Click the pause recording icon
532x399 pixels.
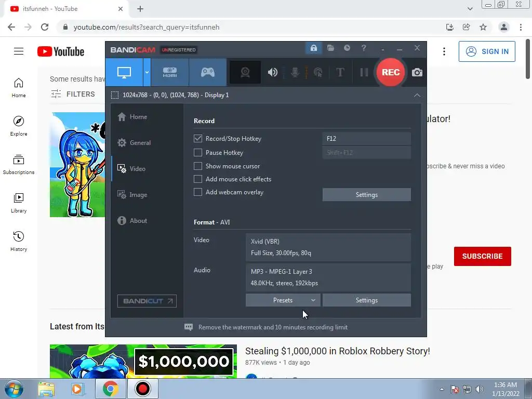pyautogui.click(x=364, y=72)
